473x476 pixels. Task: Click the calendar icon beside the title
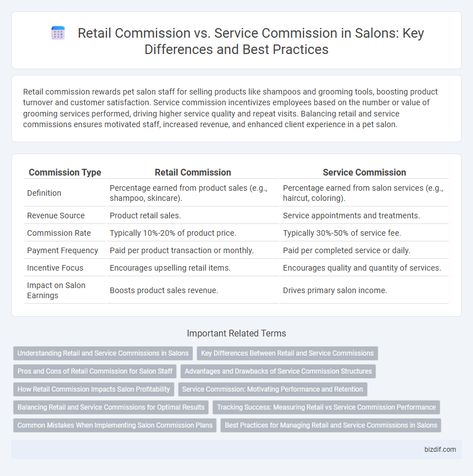58,33
